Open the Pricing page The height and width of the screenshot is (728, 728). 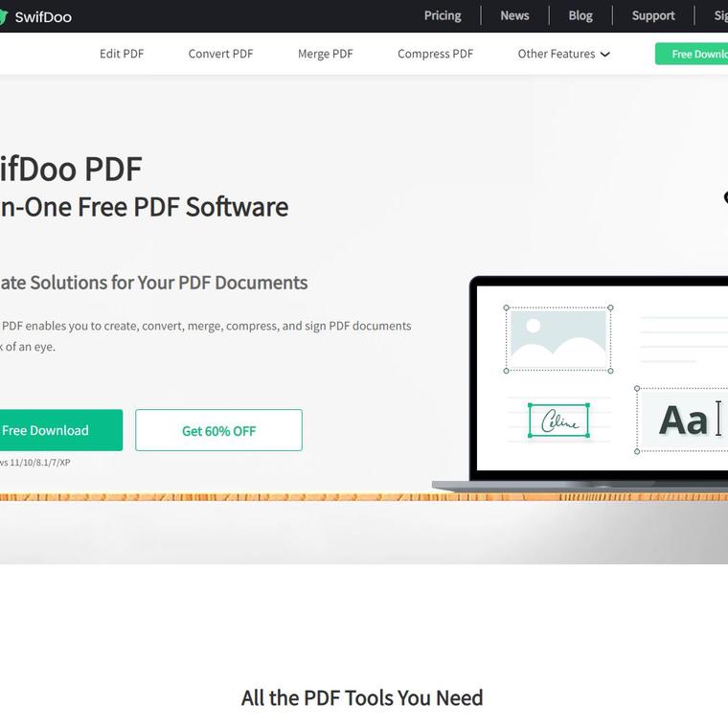443,15
